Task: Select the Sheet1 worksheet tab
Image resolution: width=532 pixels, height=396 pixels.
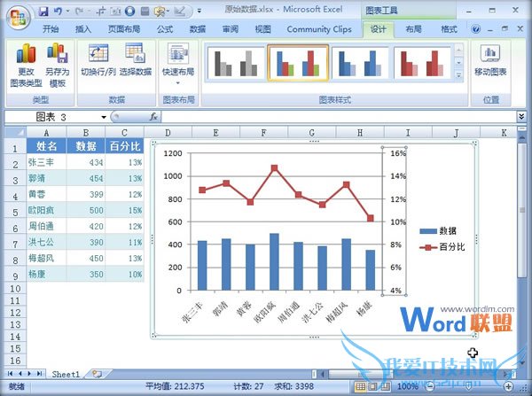Action: point(66,375)
